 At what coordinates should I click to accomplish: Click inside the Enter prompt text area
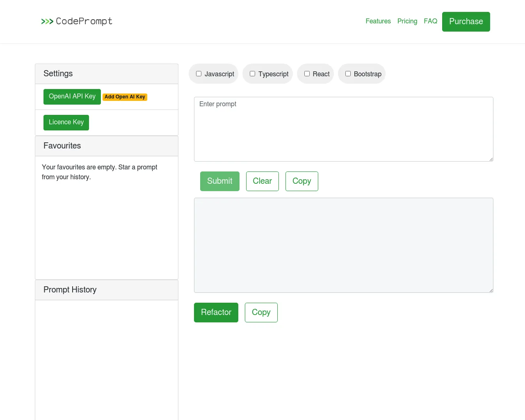(343, 129)
